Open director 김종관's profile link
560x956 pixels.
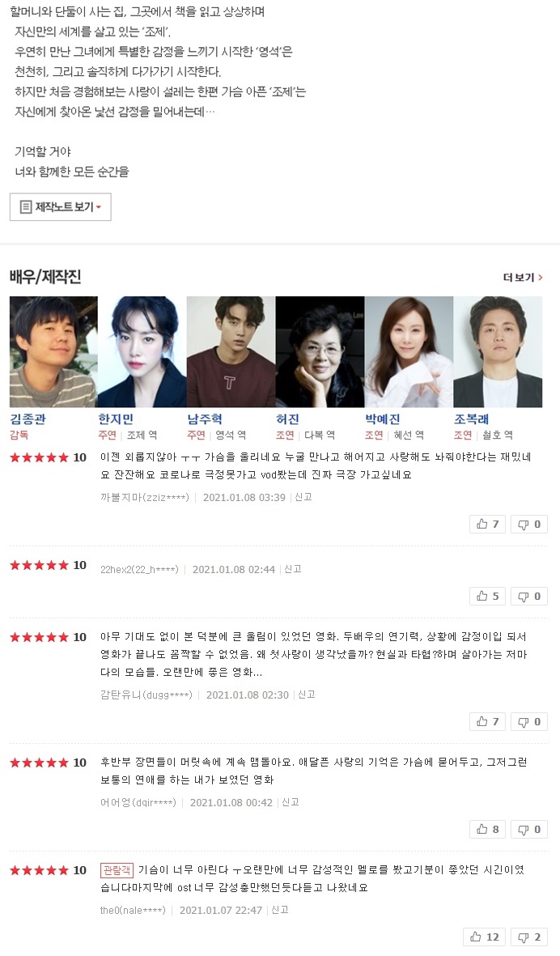point(28,419)
